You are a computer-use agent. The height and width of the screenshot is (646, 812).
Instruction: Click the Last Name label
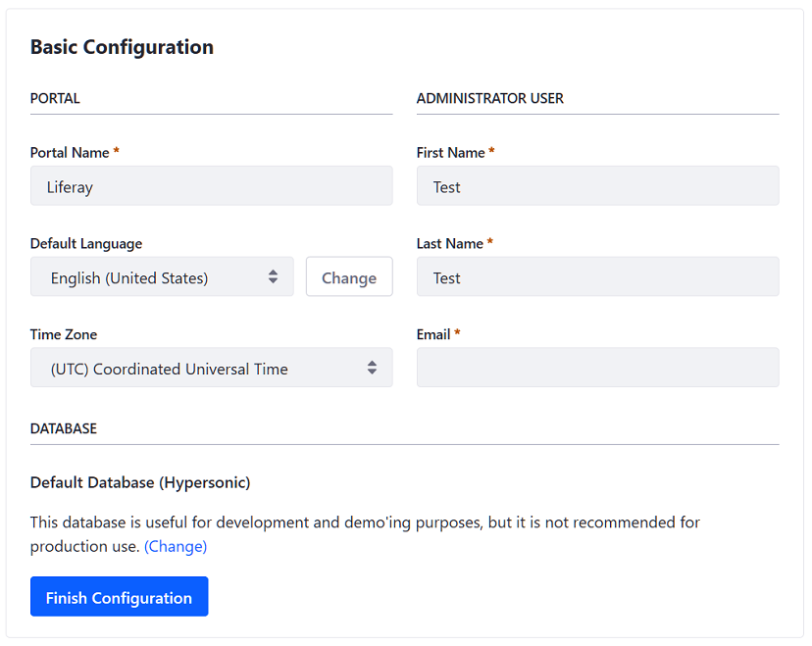(x=449, y=244)
